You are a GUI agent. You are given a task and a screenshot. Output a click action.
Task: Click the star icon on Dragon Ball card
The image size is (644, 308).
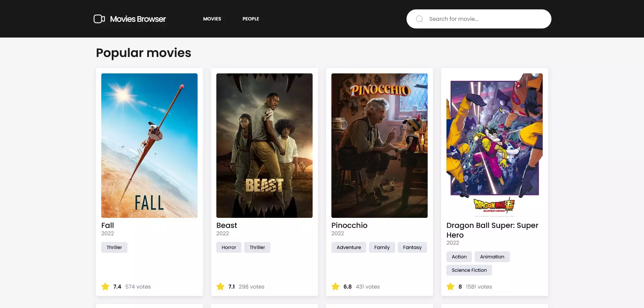coord(450,287)
